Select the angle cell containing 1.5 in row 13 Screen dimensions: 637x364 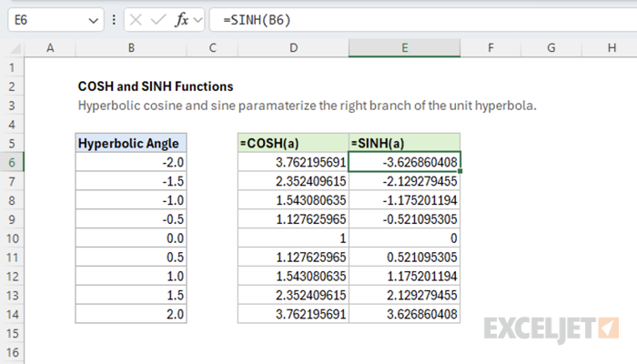tap(131, 296)
